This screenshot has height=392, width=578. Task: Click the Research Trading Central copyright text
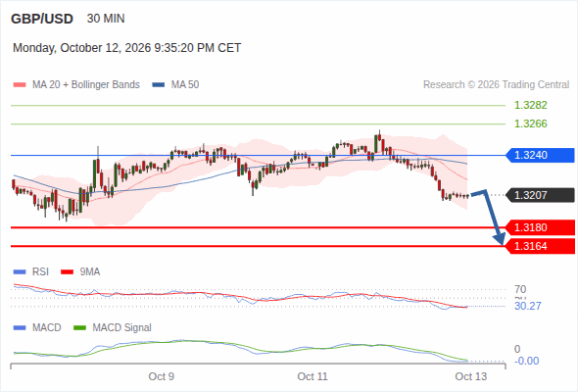point(496,85)
